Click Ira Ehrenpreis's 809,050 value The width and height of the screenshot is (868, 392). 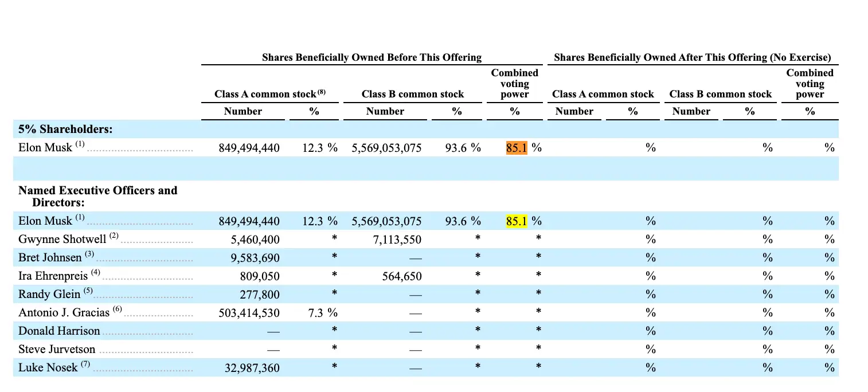pyautogui.click(x=260, y=277)
